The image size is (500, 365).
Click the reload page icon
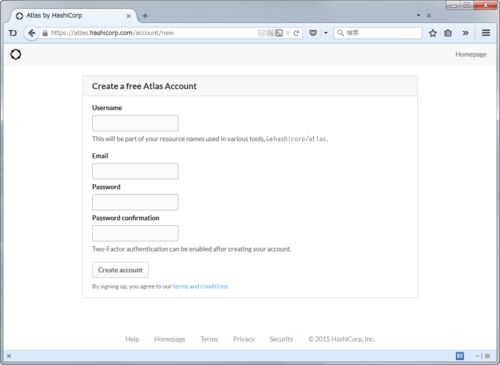pos(296,33)
